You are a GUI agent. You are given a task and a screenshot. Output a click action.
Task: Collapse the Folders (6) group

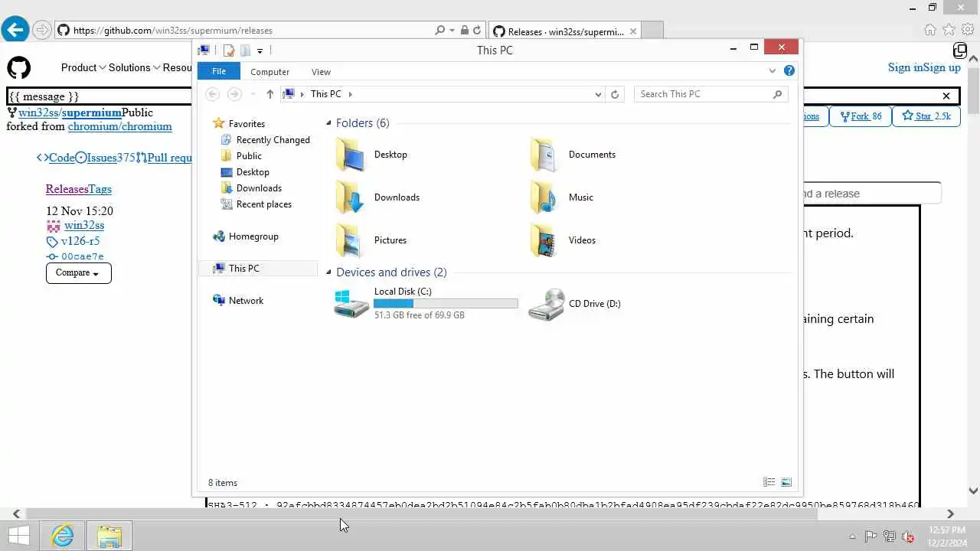pos(328,123)
